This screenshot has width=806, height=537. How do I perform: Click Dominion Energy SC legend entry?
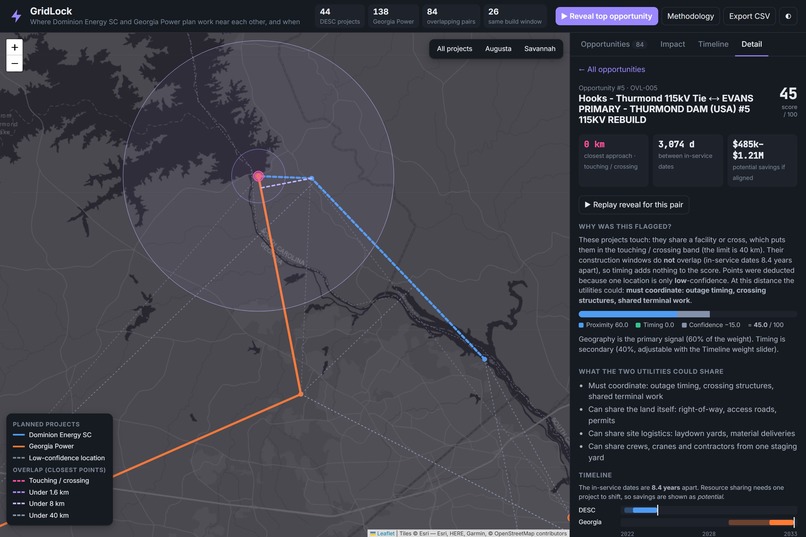(52, 435)
